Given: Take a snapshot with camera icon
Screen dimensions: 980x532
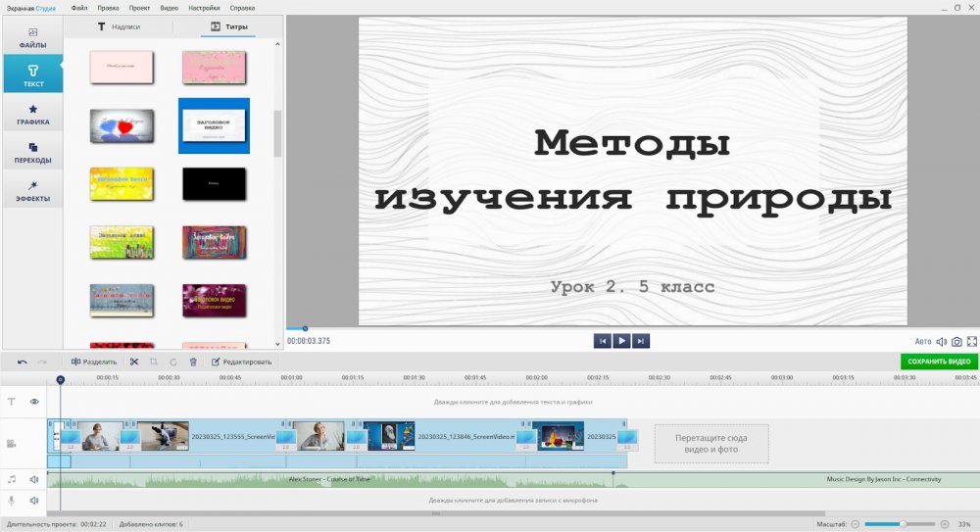Looking at the screenshot, I should [957, 341].
